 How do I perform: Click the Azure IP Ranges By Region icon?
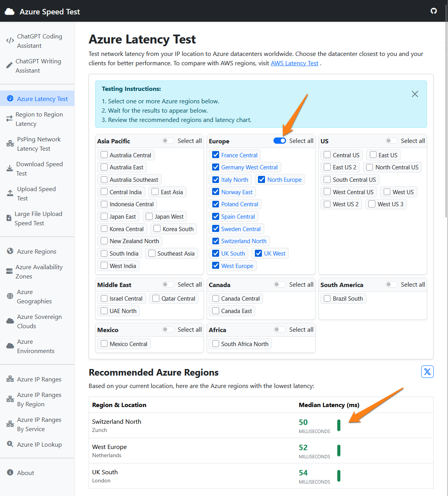10,399
